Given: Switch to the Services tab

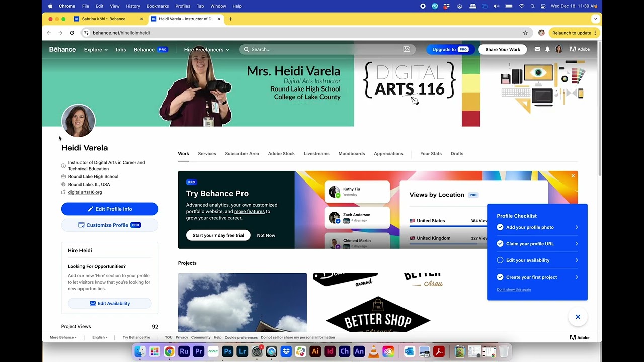Looking at the screenshot, I should pos(207,154).
